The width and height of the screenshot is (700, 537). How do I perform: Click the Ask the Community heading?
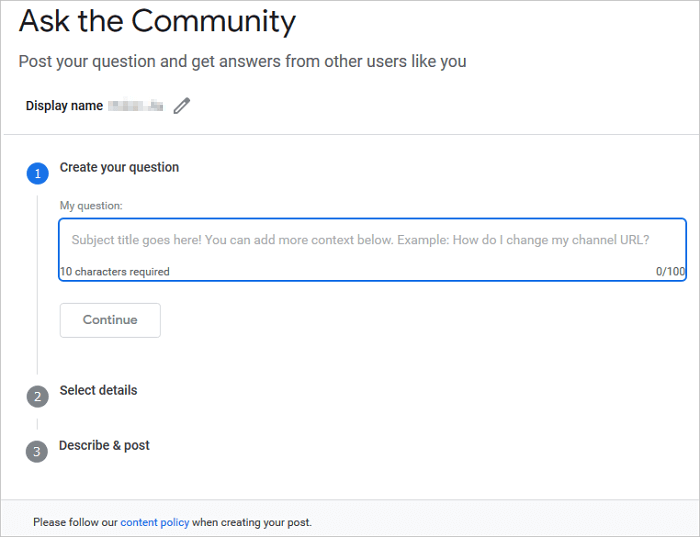[157, 21]
